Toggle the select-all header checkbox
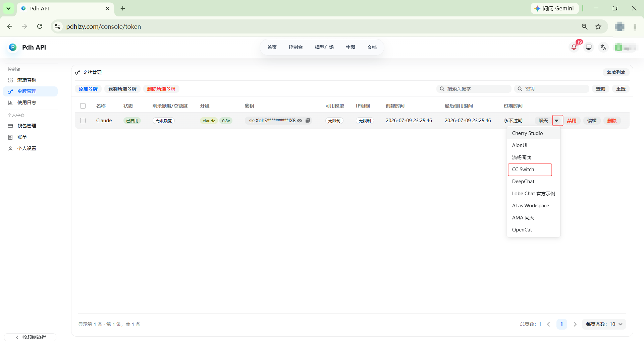 (83, 106)
